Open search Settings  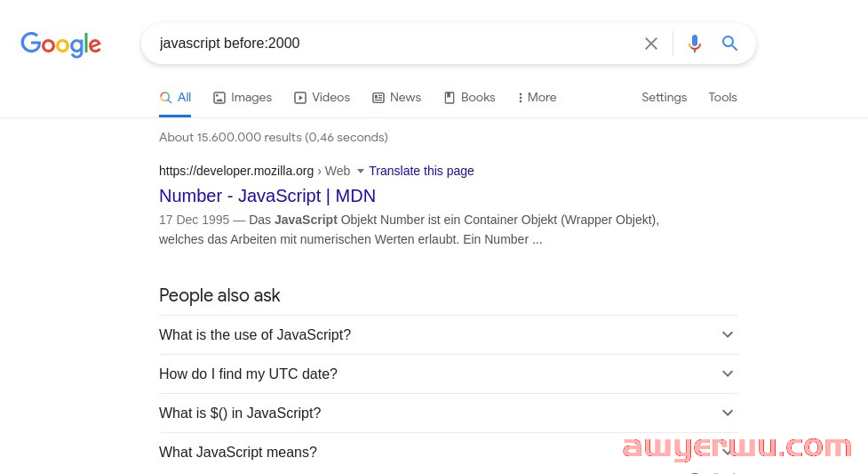pyautogui.click(x=664, y=98)
